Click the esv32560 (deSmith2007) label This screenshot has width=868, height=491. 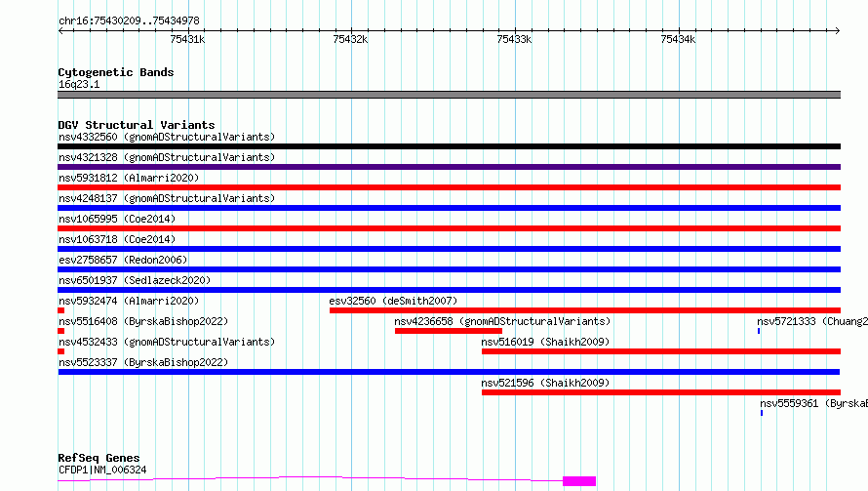pyautogui.click(x=393, y=301)
